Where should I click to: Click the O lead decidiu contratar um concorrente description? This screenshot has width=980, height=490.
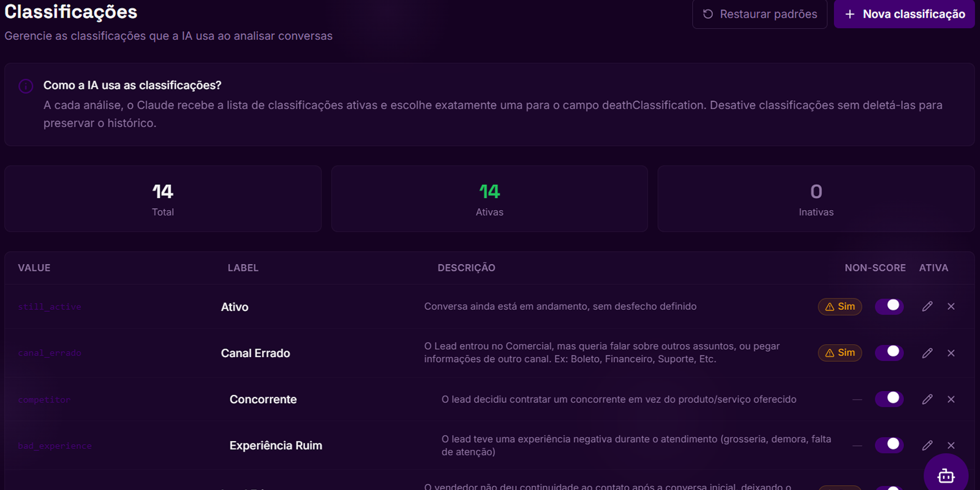619,399
